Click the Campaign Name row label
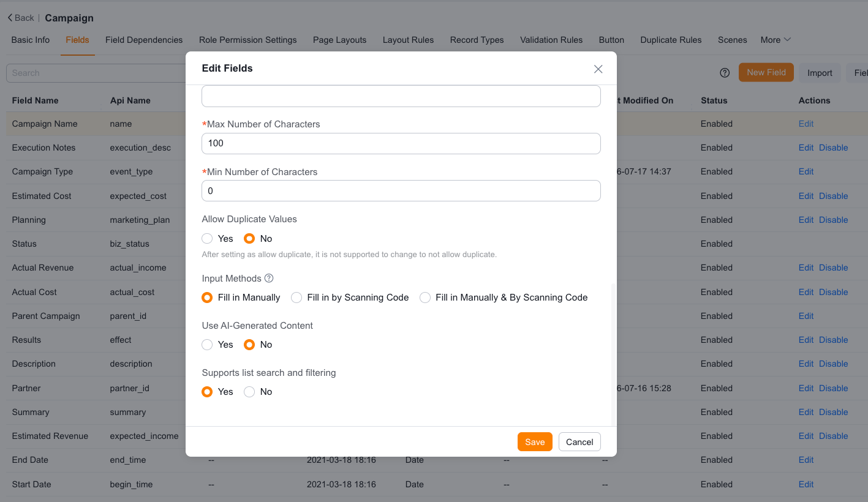 pos(45,124)
